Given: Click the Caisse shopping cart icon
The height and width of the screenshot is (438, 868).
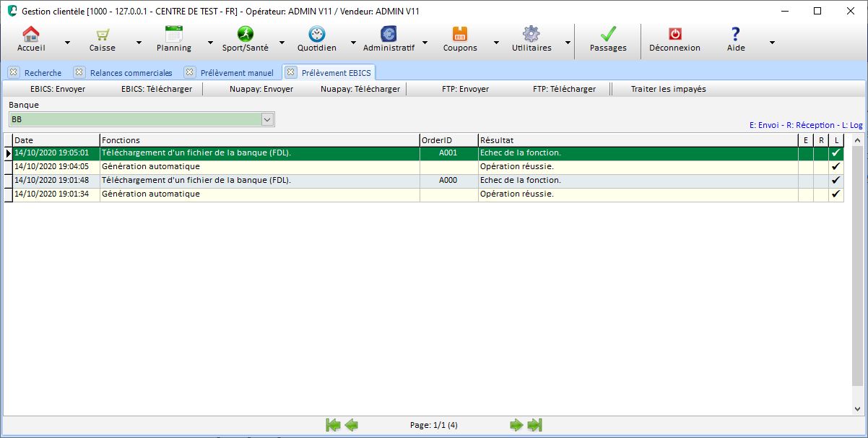Looking at the screenshot, I should (x=103, y=34).
